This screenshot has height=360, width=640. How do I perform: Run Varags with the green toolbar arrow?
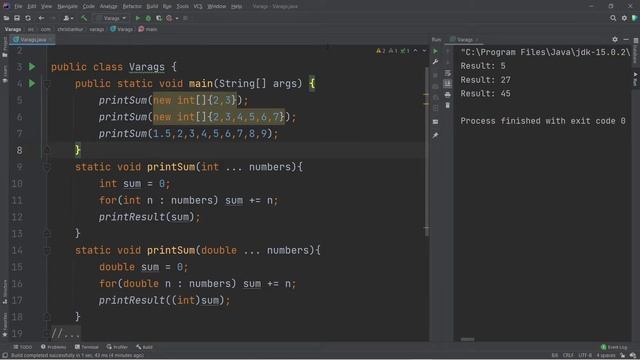point(138,18)
